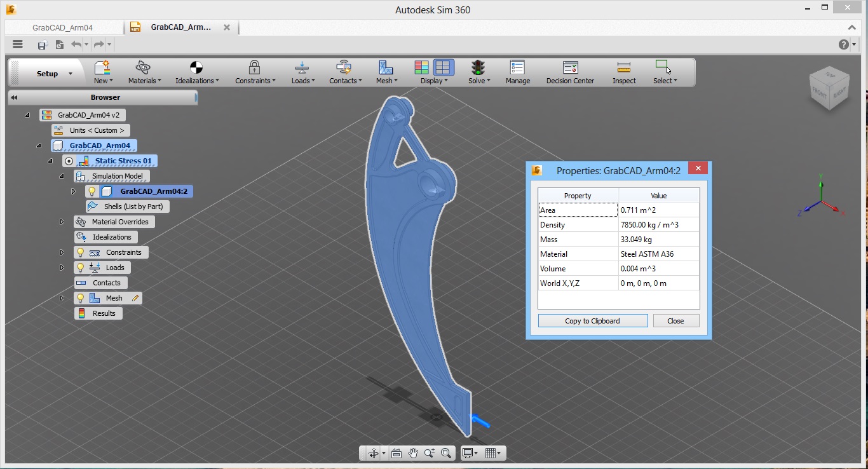Open the hamburger main menu icon
The height and width of the screenshot is (469, 868).
coord(18,44)
